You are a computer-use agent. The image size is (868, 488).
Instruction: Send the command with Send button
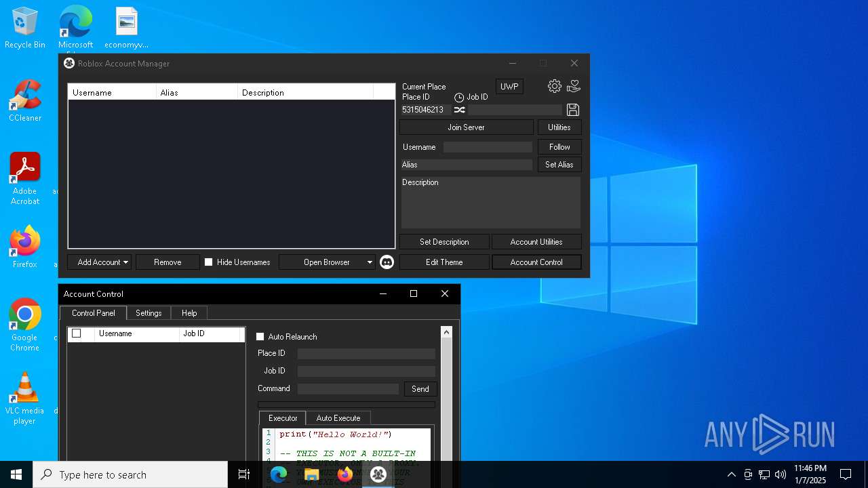pyautogui.click(x=420, y=389)
